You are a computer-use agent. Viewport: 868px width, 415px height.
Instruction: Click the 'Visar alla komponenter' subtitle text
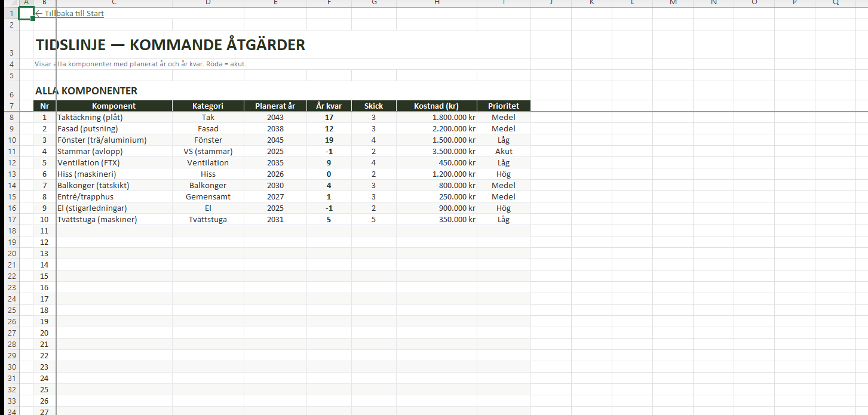[140, 64]
